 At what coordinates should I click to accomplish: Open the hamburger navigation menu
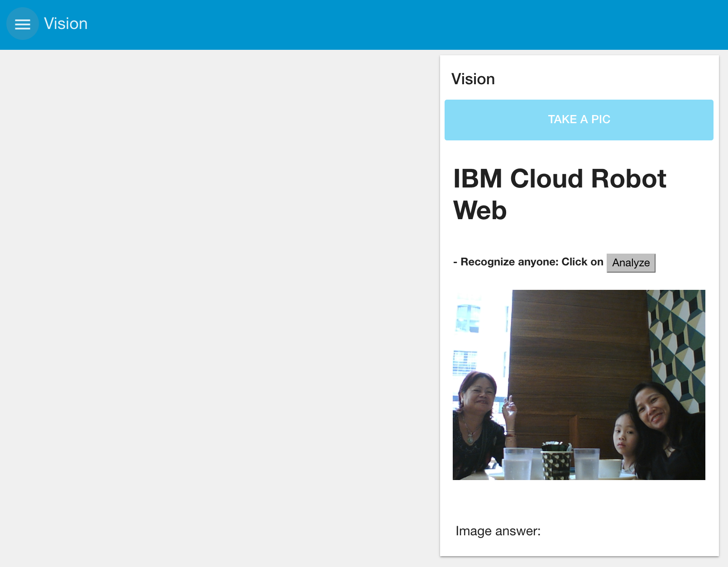pyautogui.click(x=23, y=24)
